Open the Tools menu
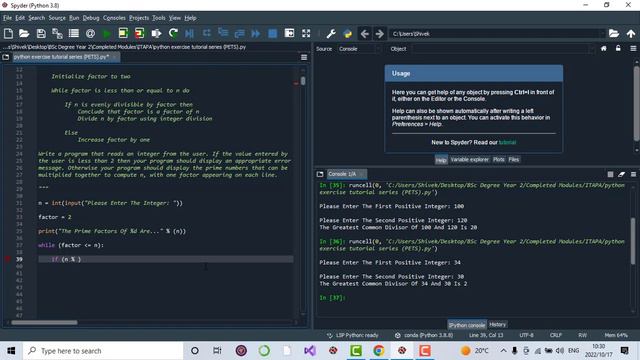Screen dimensions: 640x360 tap(158, 18)
